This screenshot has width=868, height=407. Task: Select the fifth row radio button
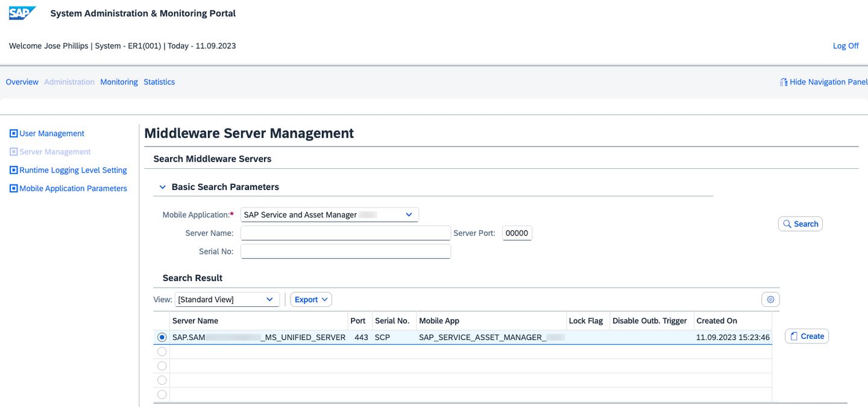coord(162,394)
